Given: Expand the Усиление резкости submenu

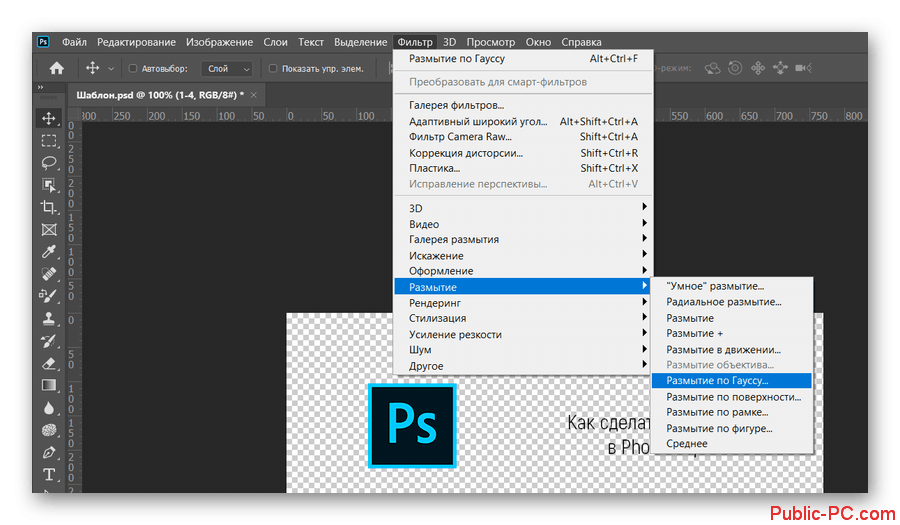Looking at the screenshot, I should [523, 334].
